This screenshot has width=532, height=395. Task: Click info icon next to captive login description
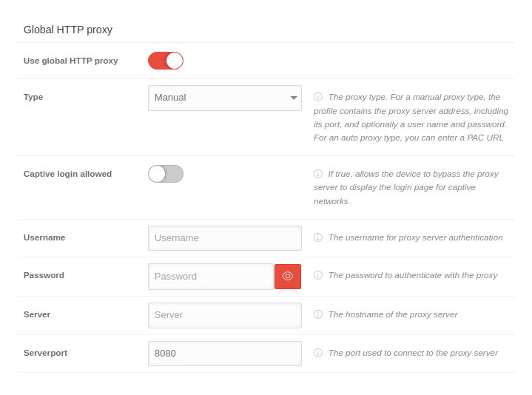[x=318, y=174]
